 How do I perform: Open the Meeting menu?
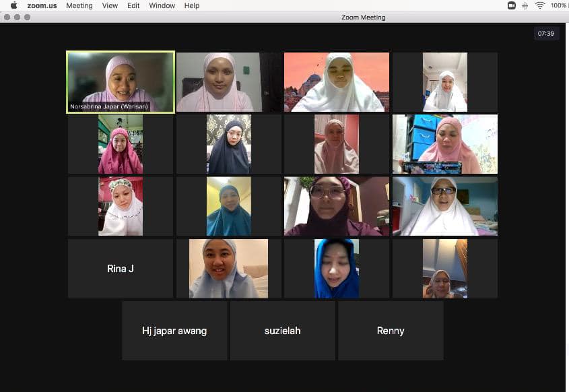point(79,5)
